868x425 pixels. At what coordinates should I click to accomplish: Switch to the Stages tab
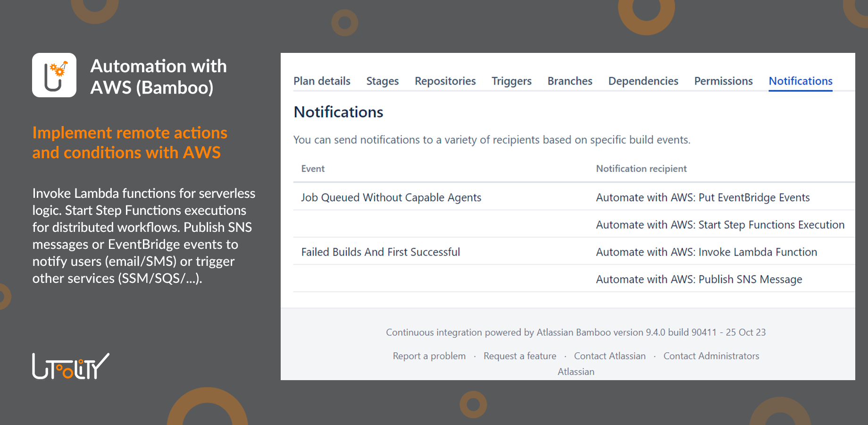point(382,81)
